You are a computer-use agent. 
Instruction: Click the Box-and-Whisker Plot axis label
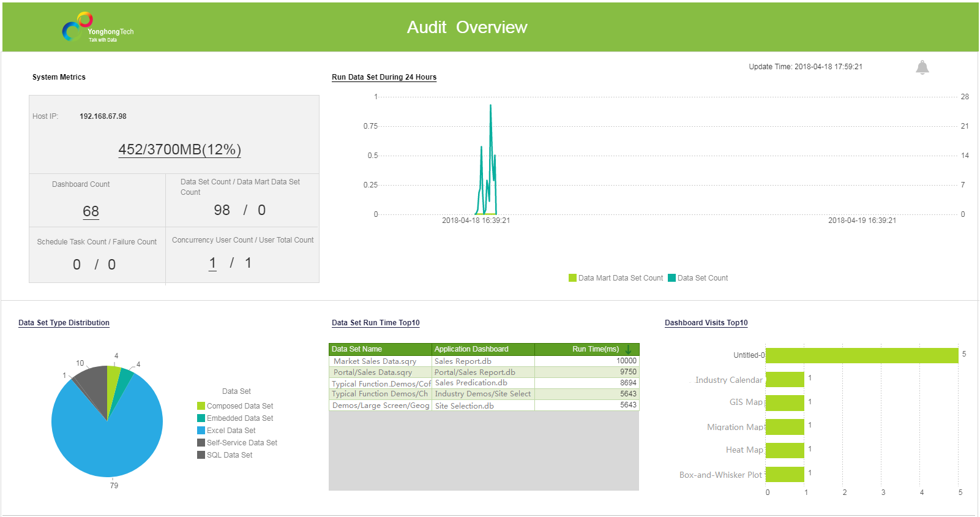tap(720, 475)
